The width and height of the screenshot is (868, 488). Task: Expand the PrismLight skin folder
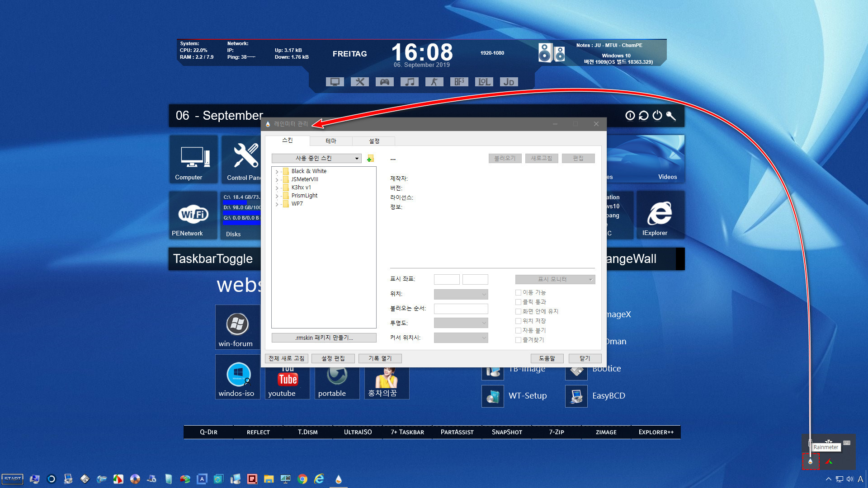(277, 196)
